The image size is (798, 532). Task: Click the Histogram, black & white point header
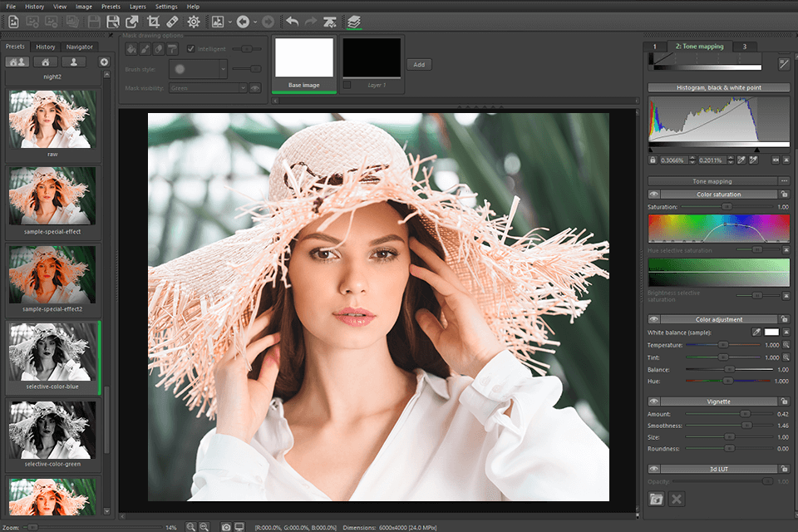[718, 87]
